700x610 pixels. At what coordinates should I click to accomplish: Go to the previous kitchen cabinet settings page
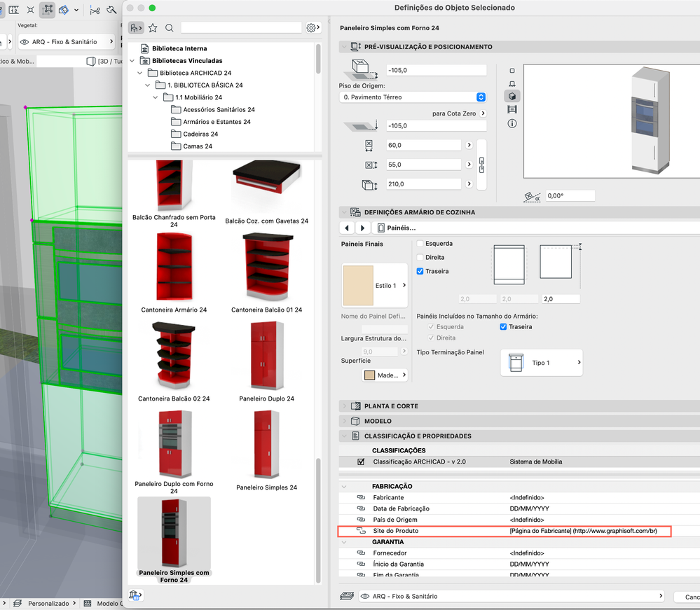(x=348, y=228)
